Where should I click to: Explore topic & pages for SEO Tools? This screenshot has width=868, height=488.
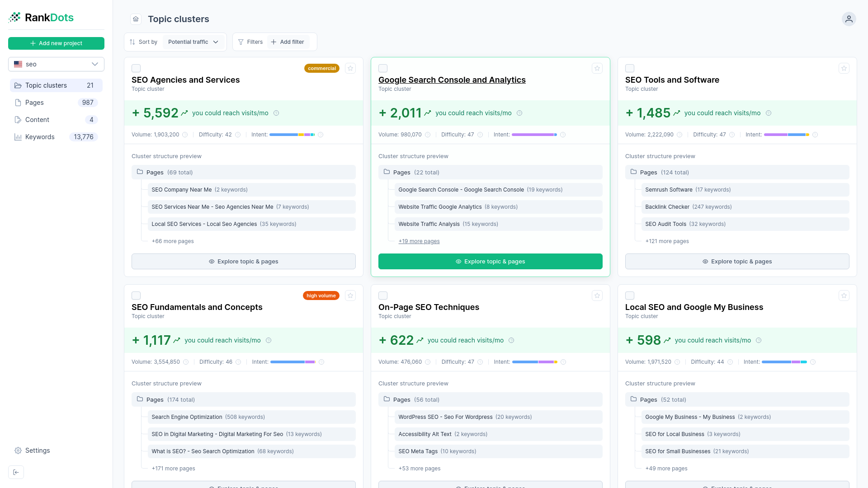pyautogui.click(x=737, y=262)
